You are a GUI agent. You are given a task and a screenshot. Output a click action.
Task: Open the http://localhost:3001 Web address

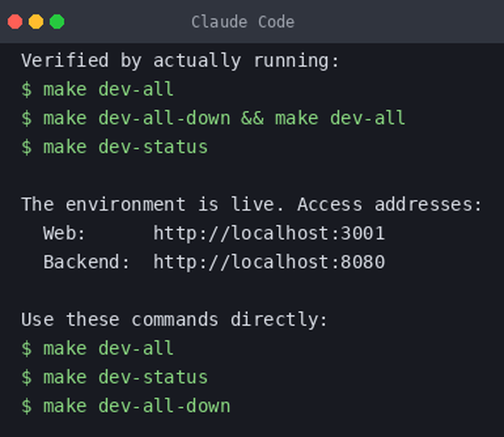point(269,233)
